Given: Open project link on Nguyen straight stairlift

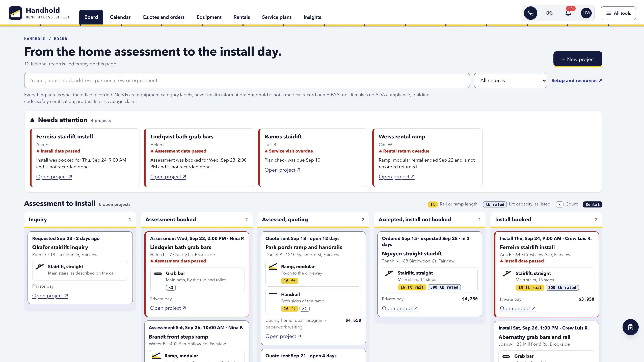Looking at the screenshot, I should point(400,308).
